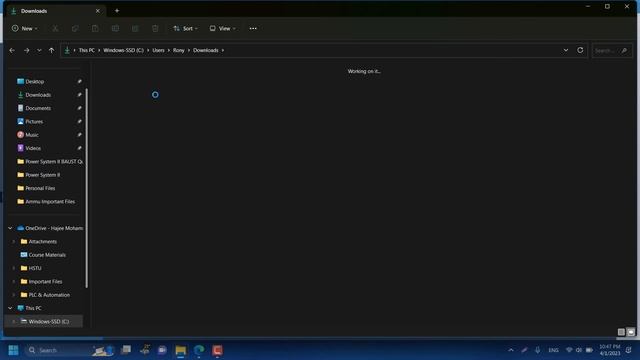Image resolution: width=640 pixels, height=360 pixels.
Task: Open the red app on taskbar
Action: (x=217, y=350)
